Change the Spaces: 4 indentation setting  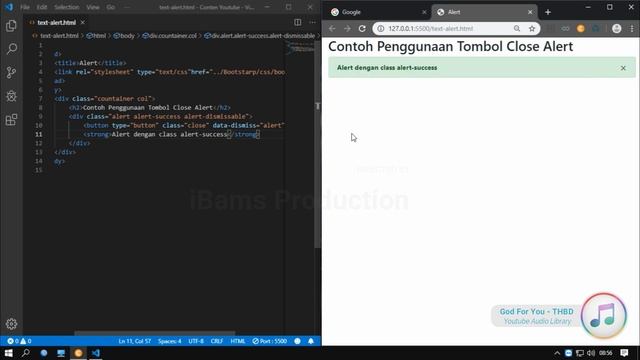point(169,341)
